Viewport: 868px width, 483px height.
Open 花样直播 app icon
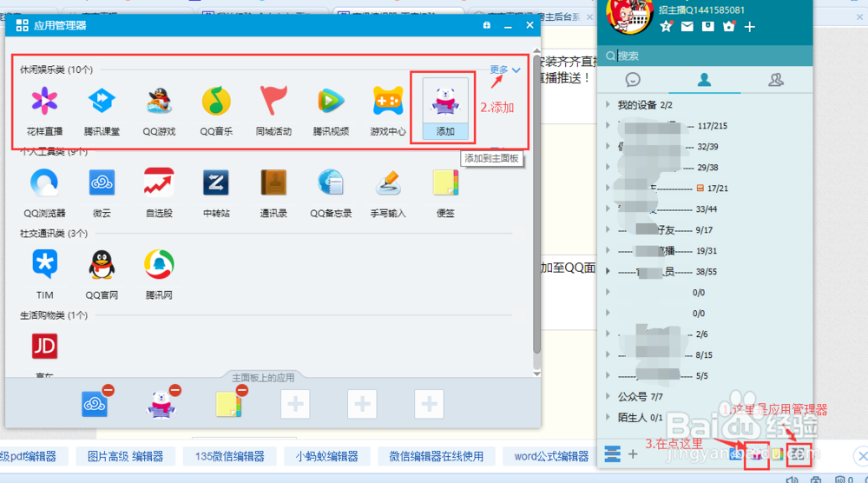coord(45,102)
